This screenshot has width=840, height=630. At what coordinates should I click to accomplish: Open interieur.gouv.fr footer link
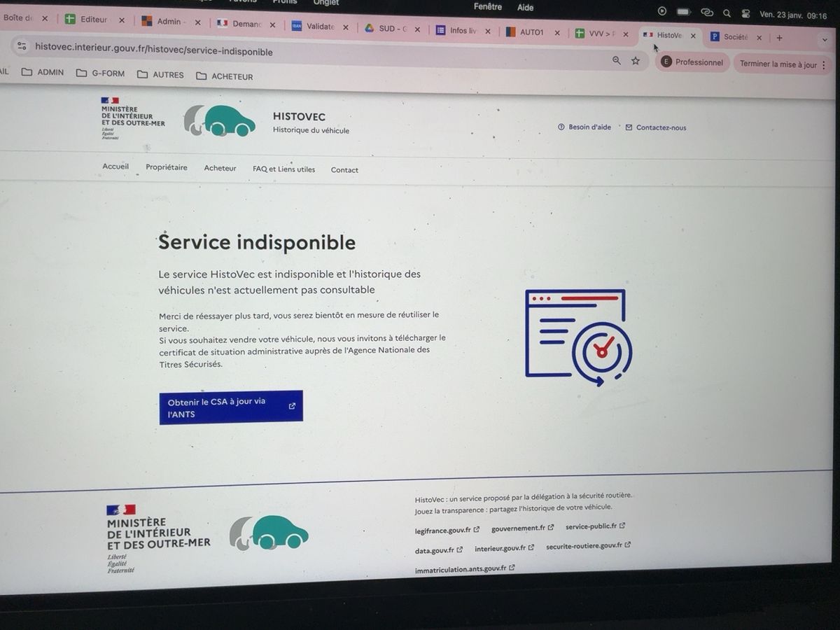tap(505, 548)
